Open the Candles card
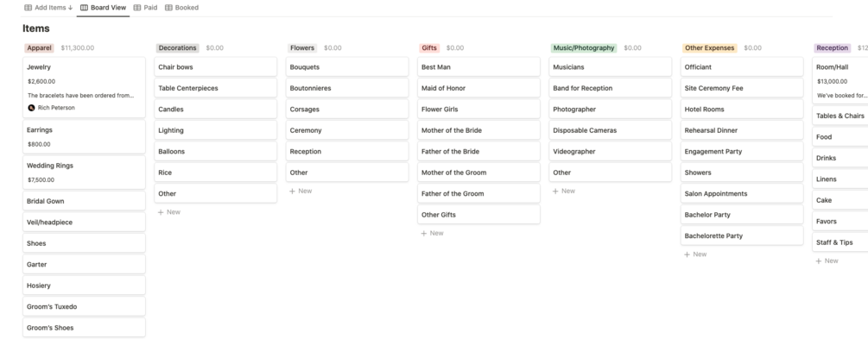The width and height of the screenshot is (868, 339). click(x=215, y=109)
